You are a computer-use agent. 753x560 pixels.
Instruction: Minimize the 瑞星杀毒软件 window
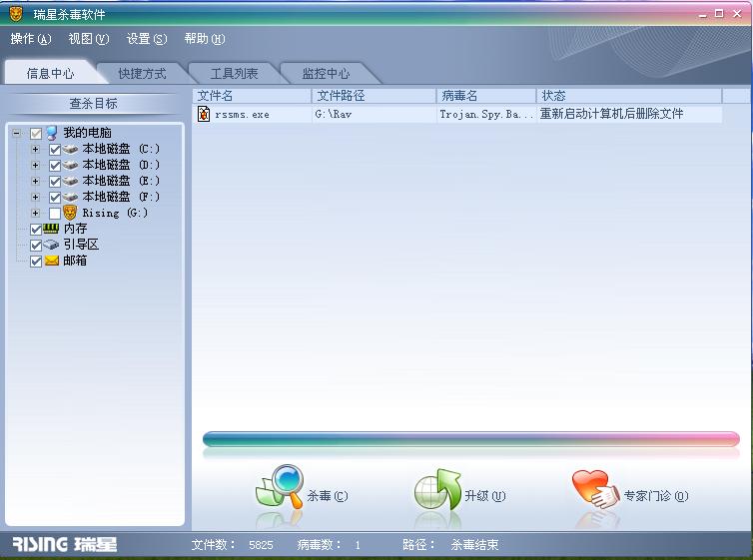(703, 14)
